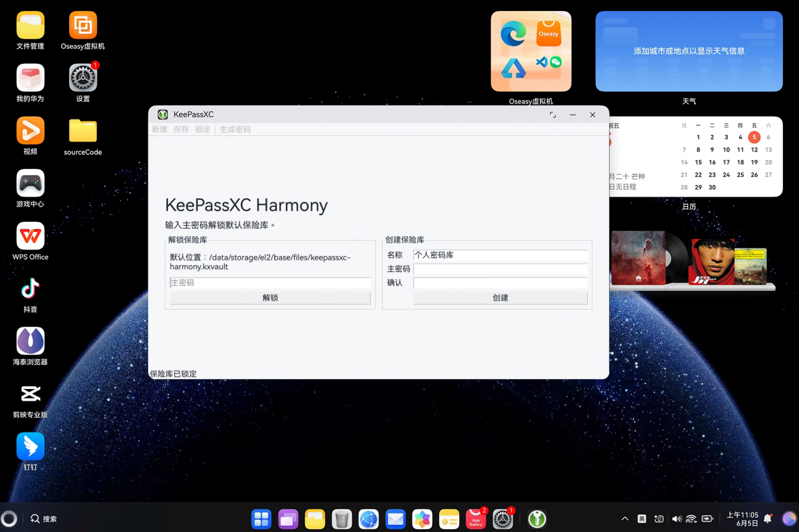Select date 23 in the calendar widget
Viewport: 799px width, 532px height.
pos(712,175)
